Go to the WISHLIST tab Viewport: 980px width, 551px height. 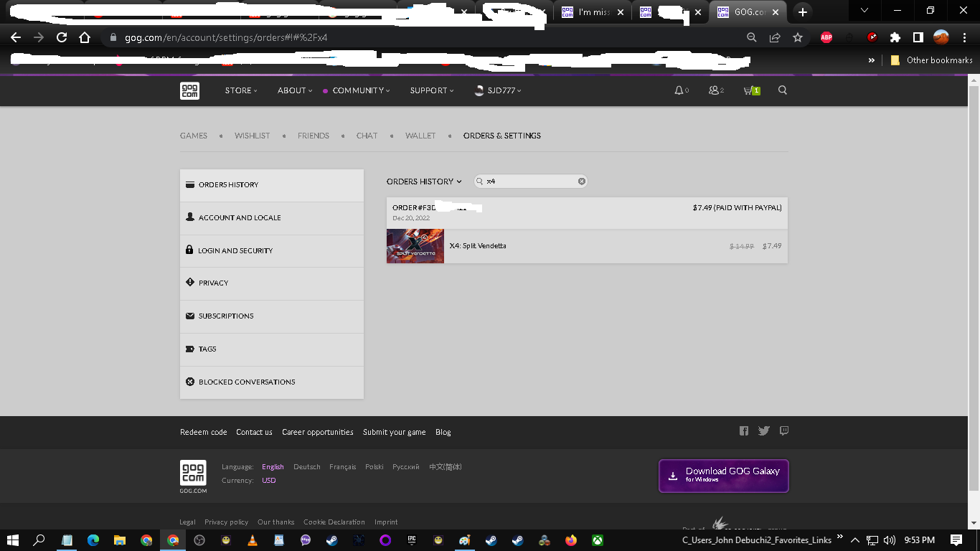(x=253, y=136)
